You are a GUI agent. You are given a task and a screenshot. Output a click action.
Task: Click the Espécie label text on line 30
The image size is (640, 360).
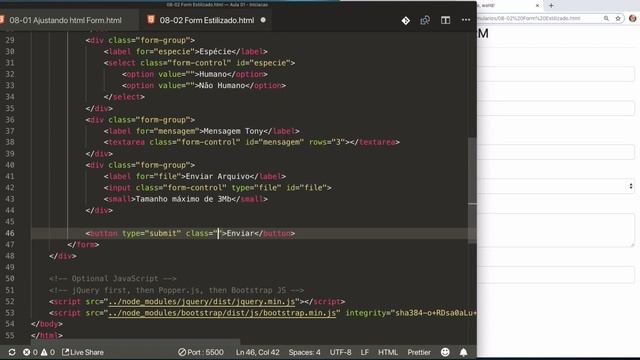click(215, 52)
